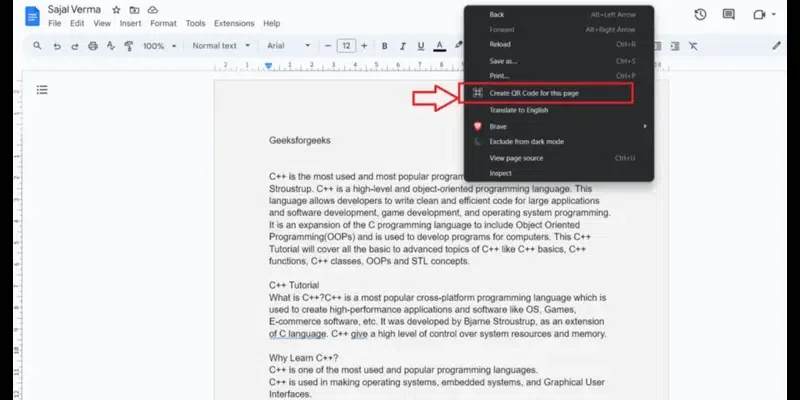Select the paint format tool
Screen dimensions: 800x400
[129, 46]
